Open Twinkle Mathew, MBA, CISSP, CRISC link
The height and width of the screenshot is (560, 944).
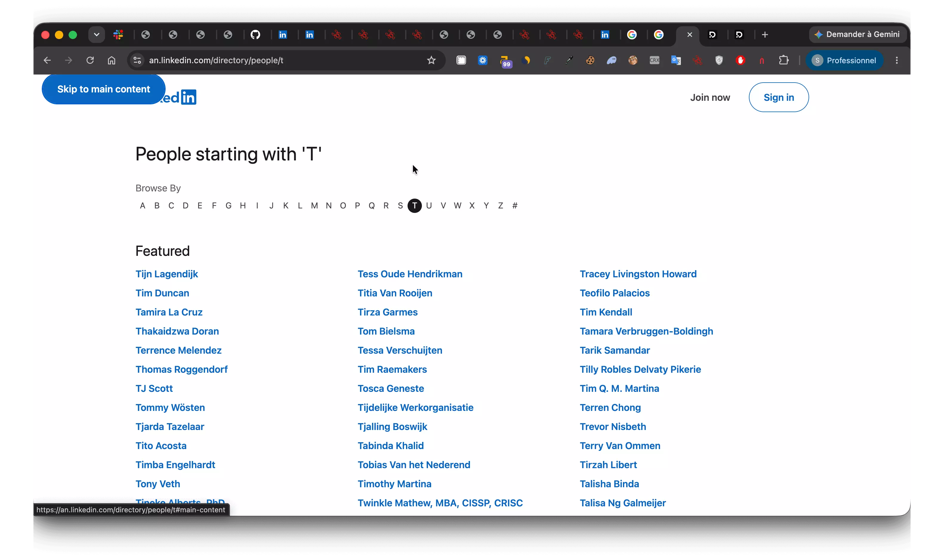pos(440,503)
